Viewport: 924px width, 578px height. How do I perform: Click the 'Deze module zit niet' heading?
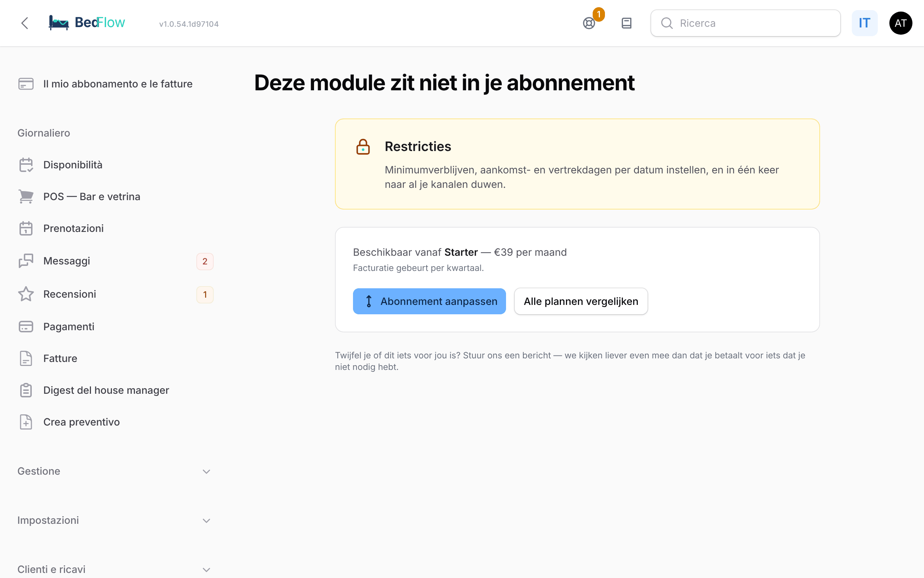(x=444, y=83)
